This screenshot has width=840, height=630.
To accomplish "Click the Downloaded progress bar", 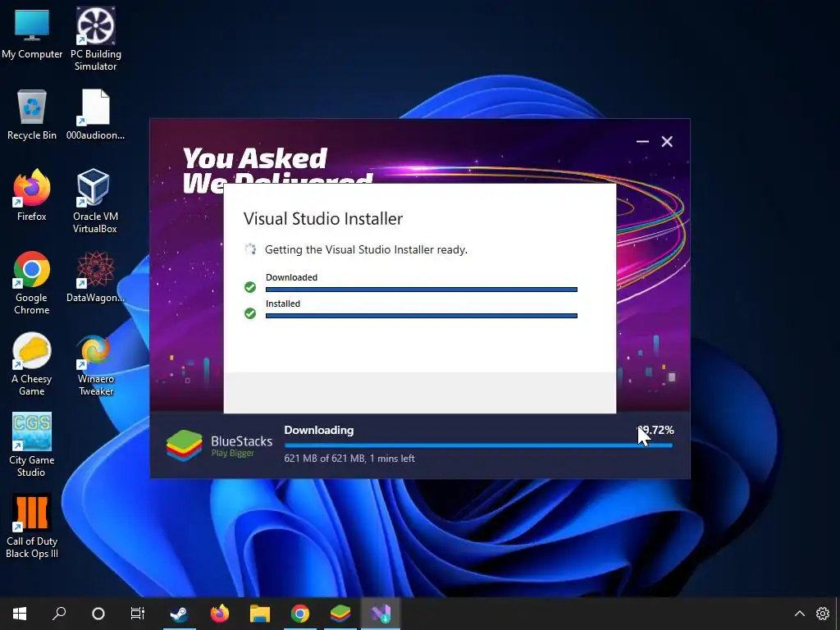I will click(422, 290).
